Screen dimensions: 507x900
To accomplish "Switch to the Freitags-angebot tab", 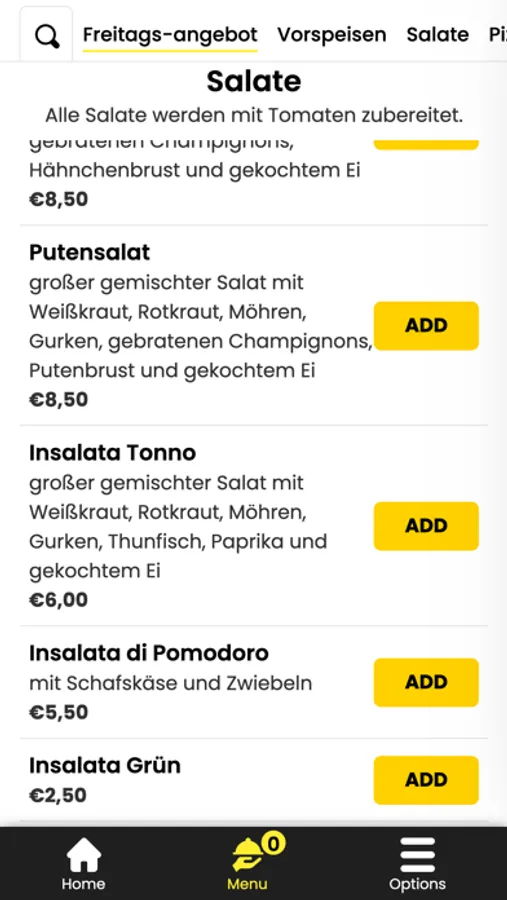I will (x=170, y=35).
